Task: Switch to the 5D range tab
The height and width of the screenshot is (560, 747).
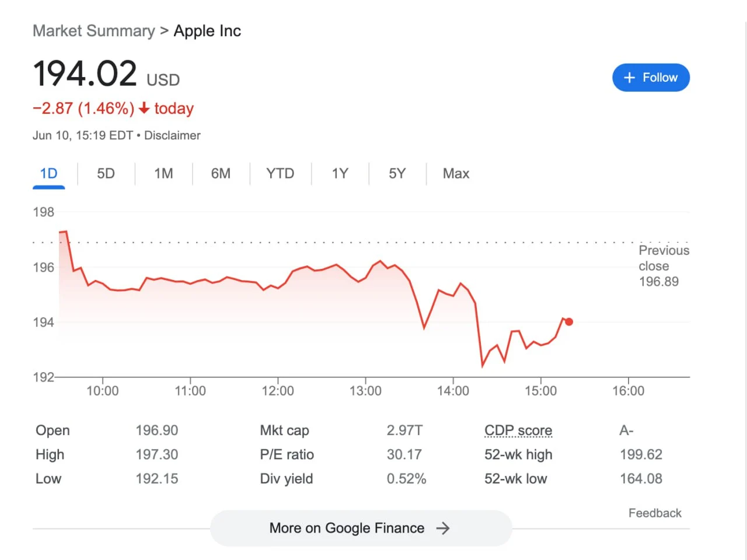Action: tap(106, 174)
